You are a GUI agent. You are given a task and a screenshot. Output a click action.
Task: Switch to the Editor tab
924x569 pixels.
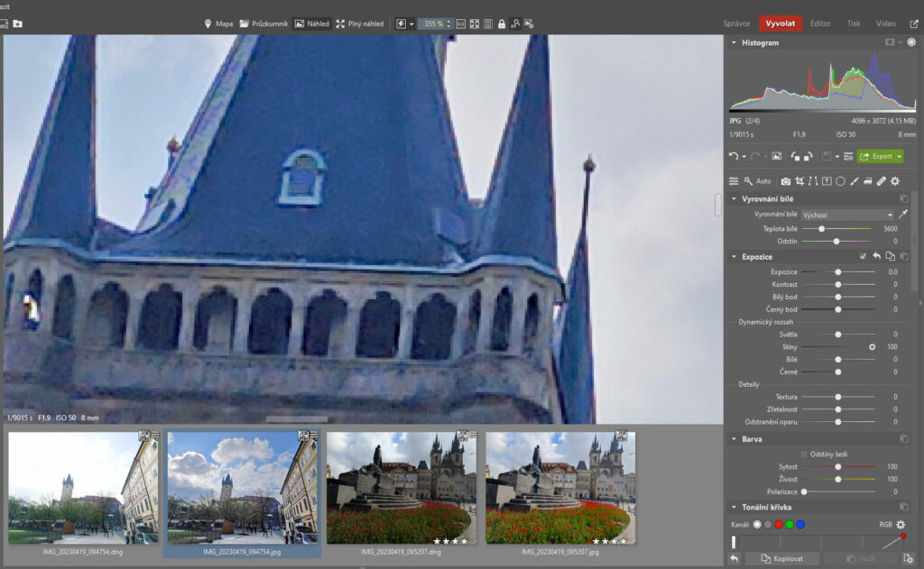[820, 23]
